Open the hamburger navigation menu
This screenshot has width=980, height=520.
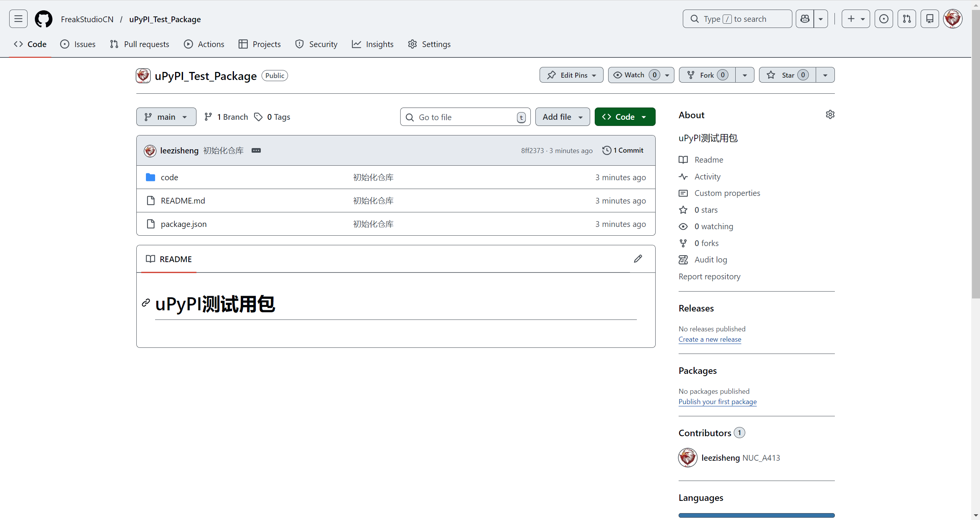pyautogui.click(x=18, y=19)
